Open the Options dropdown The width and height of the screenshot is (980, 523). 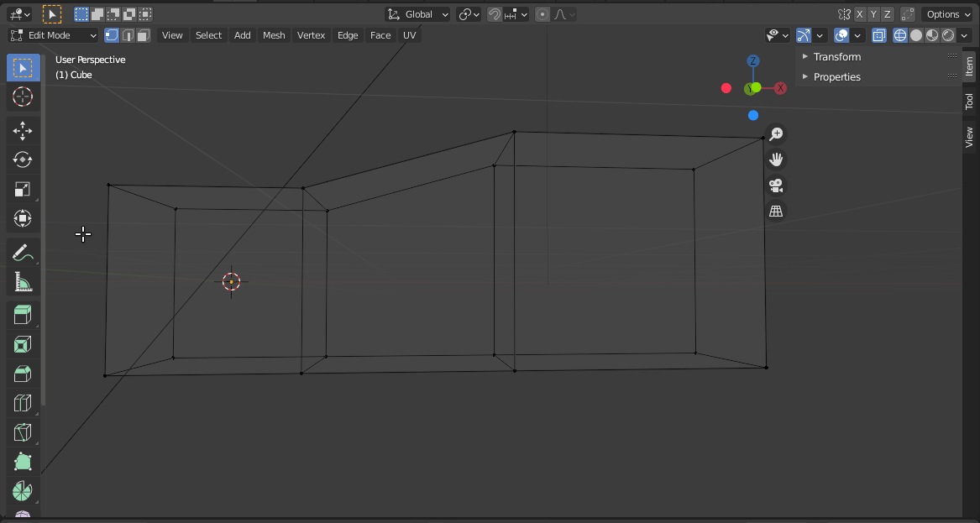pos(947,13)
